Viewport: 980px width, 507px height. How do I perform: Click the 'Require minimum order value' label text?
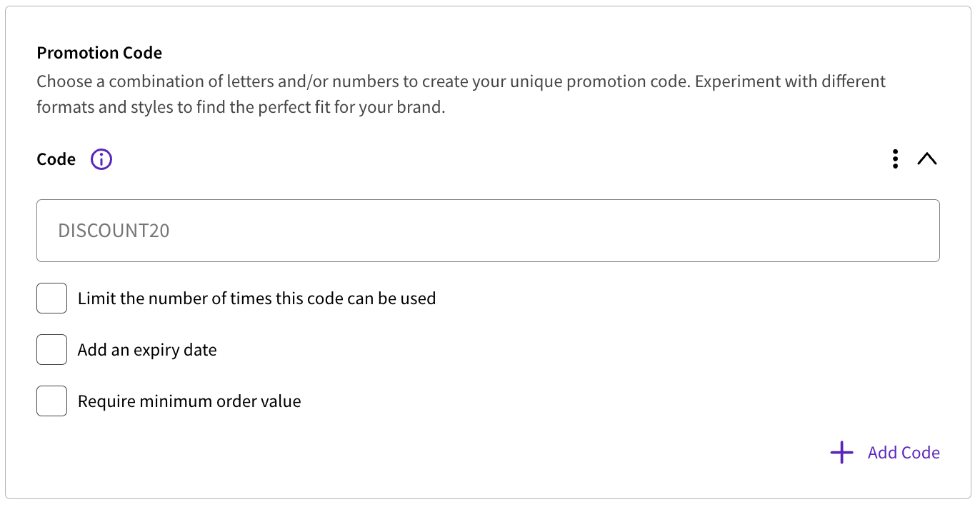coord(189,401)
